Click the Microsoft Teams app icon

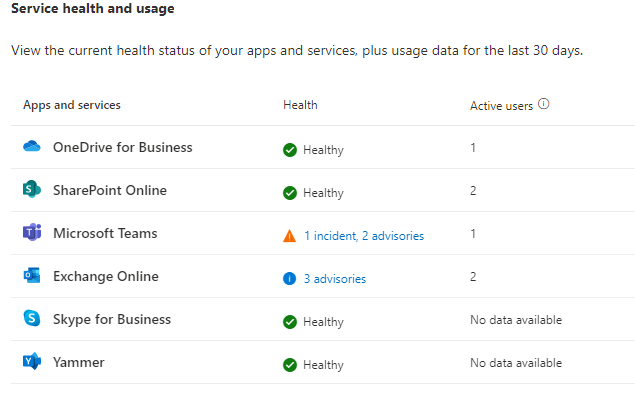point(32,232)
